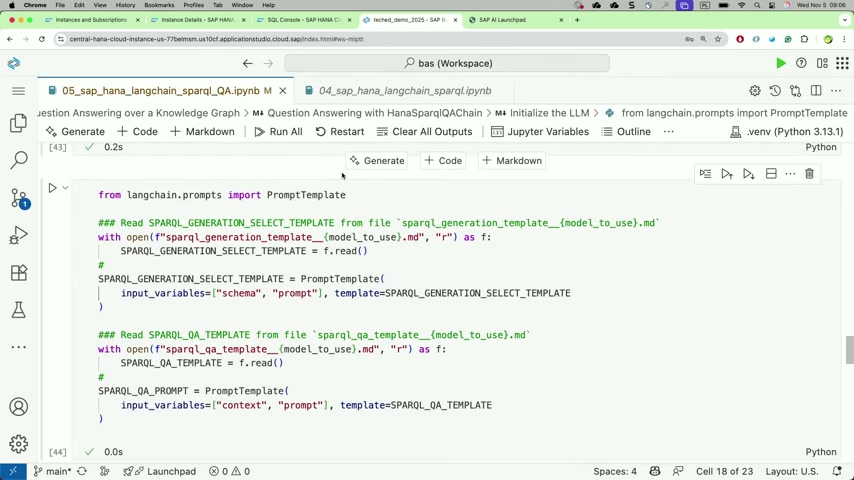Open errors and warnings count
This screenshot has height=480, width=854.
[x=229, y=471]
